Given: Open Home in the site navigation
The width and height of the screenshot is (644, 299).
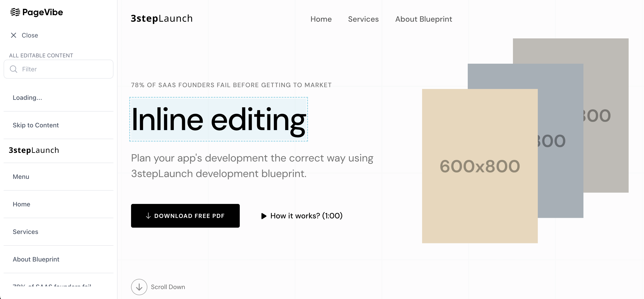Looking at the screenshot, I should click(x=321, y=19).
